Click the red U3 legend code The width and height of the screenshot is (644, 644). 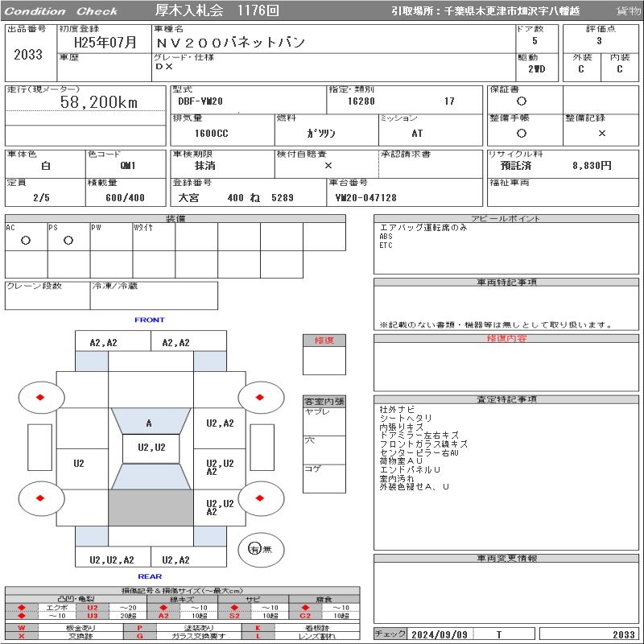[x=93, y=615]
